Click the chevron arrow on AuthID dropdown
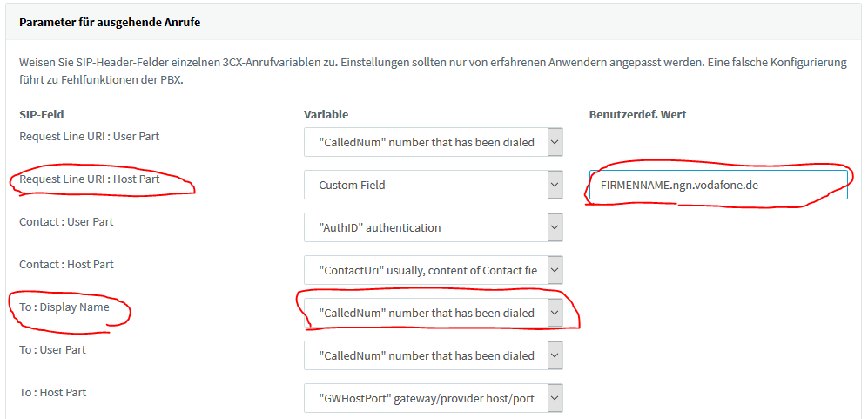The width and height of the screenshot is (868, 419). [555, 227]
